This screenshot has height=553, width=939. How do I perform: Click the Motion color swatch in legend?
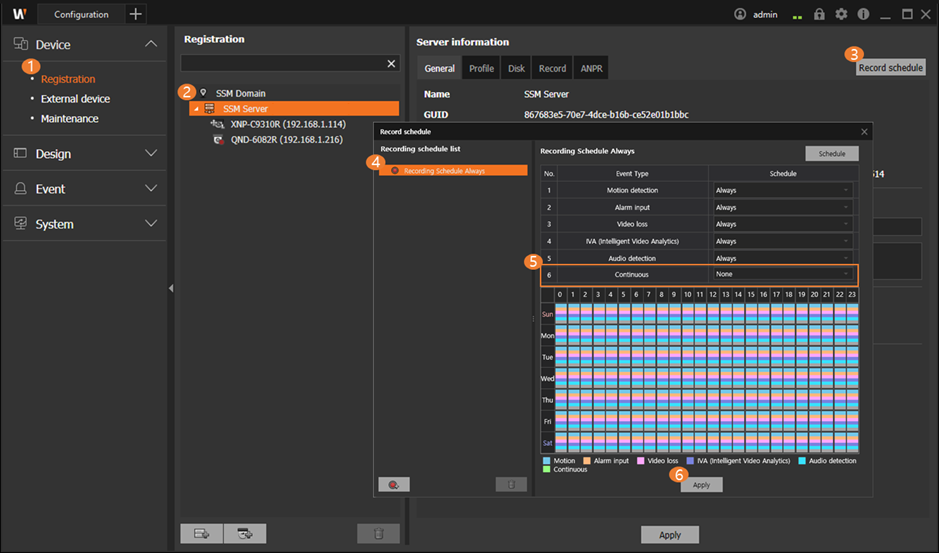tap(546, 461)
